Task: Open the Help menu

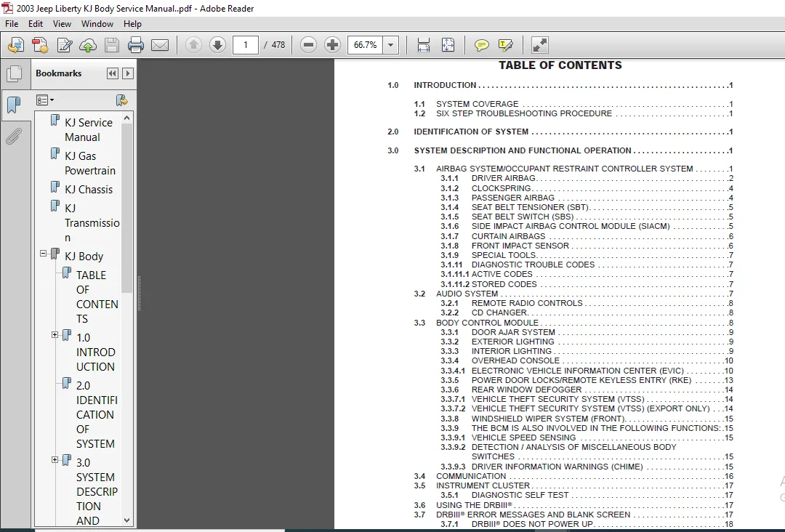Action: (x=133, y=23)
